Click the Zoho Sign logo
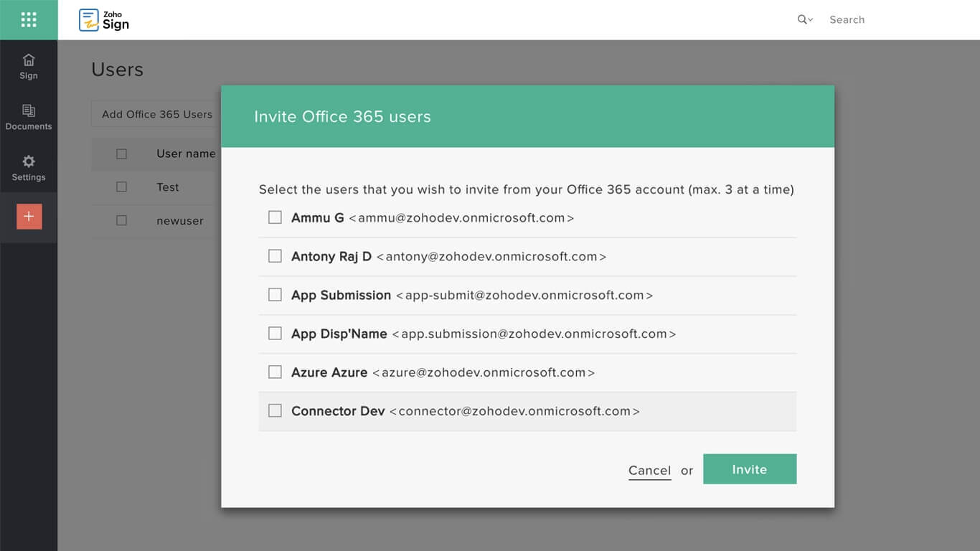This screenshot has width=980, height=551. tap(104, 20)
